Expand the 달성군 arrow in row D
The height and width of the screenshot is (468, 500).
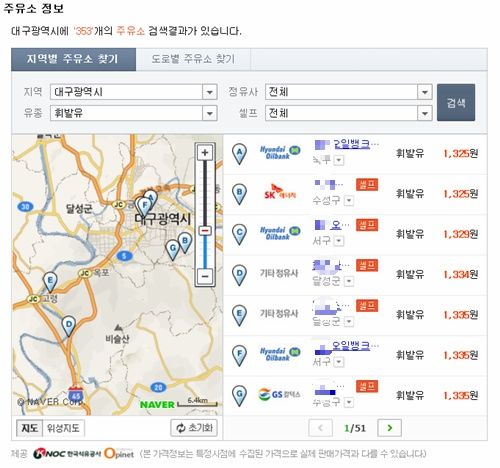click(x=349, y=281)
